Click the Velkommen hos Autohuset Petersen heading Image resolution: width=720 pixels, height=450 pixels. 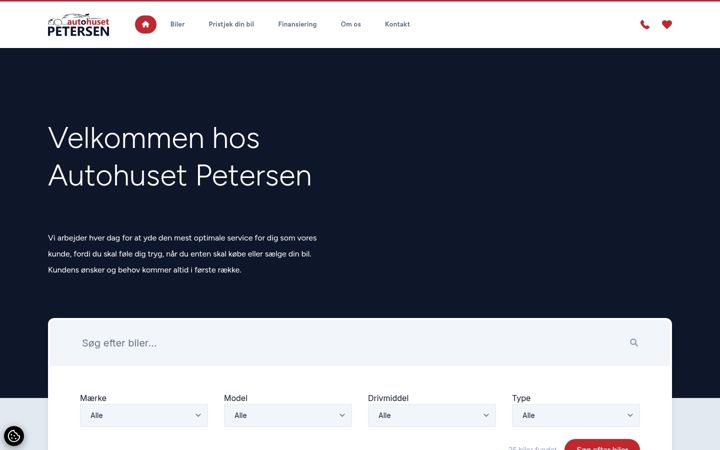[x=180, y=157]
